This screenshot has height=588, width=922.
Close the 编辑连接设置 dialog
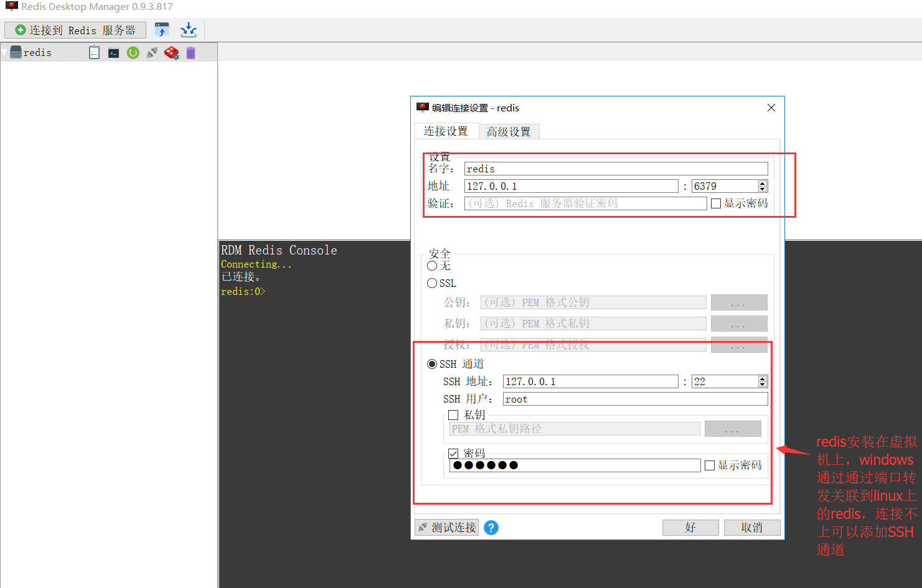(x=771, y=108)
